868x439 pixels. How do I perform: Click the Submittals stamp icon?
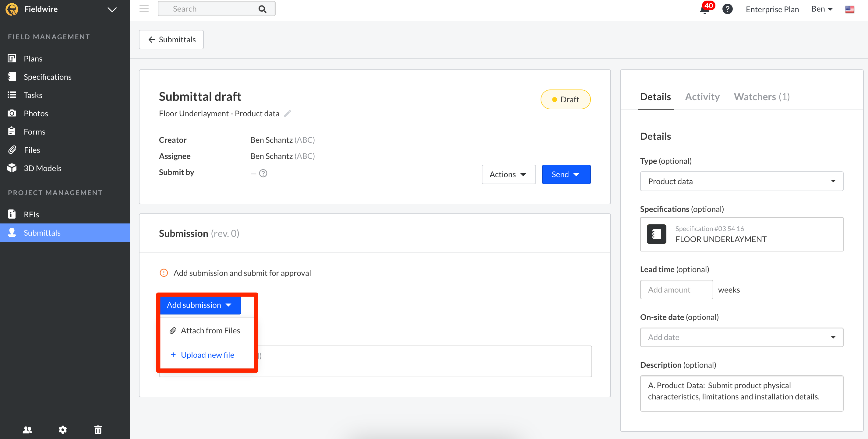point(12,233)
